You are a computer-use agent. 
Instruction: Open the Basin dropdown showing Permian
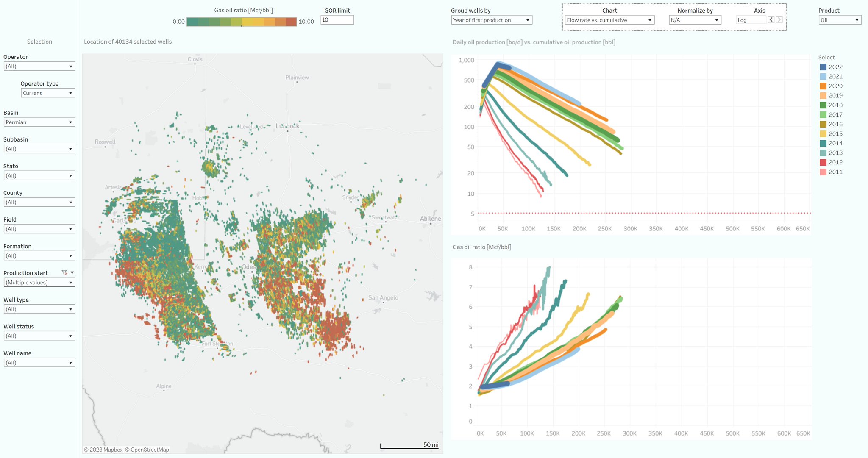coord(39,122)
